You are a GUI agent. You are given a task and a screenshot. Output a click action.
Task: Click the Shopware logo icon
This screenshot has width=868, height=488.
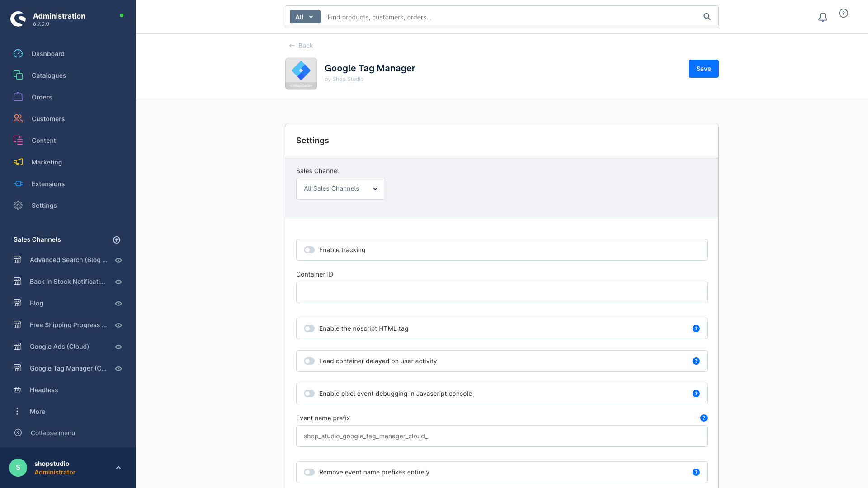tap(18, 19)
